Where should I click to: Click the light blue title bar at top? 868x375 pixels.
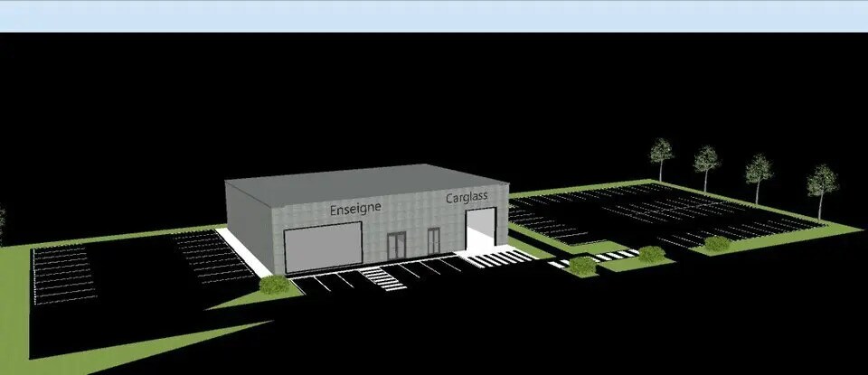[434, 15]
